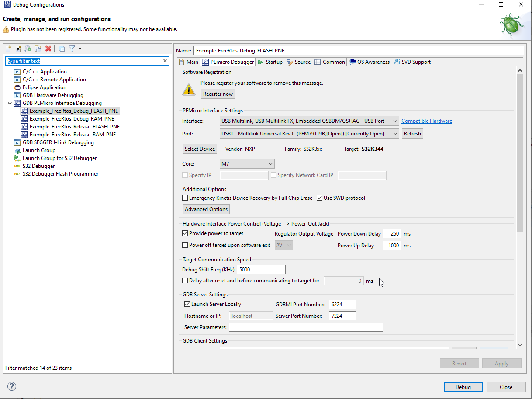The image size is (532, 399).
Task: Disable Use SWD protocol
Action: point(319,198)
